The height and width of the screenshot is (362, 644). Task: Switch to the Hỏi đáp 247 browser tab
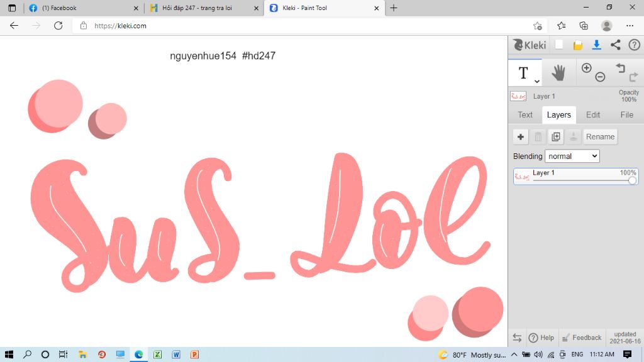pyautogui.click(x=204, y=8)
